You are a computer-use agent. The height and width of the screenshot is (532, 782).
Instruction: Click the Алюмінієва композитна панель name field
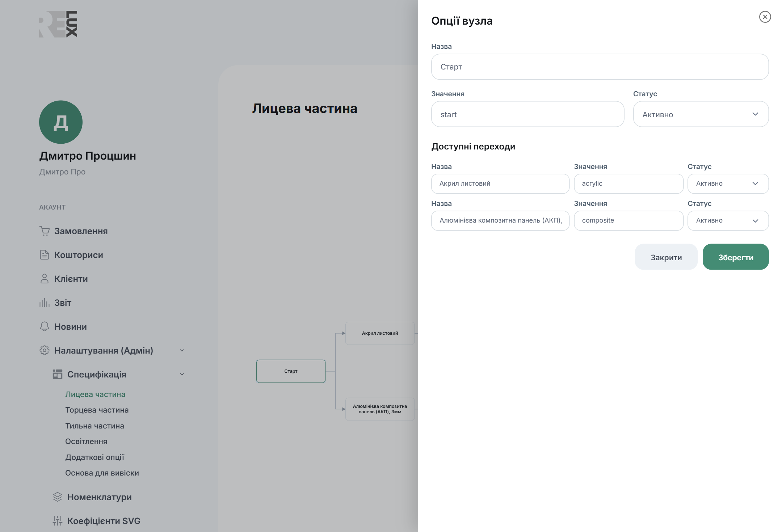pyautogui.click(x=500, y=220)
